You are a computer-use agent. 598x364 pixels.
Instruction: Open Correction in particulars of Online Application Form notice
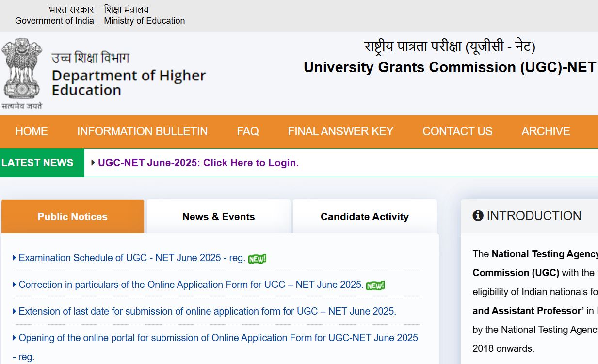191,285
